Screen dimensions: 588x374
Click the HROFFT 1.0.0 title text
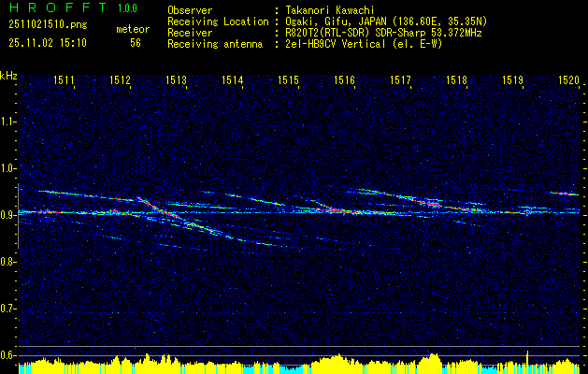tap(74, 7)
